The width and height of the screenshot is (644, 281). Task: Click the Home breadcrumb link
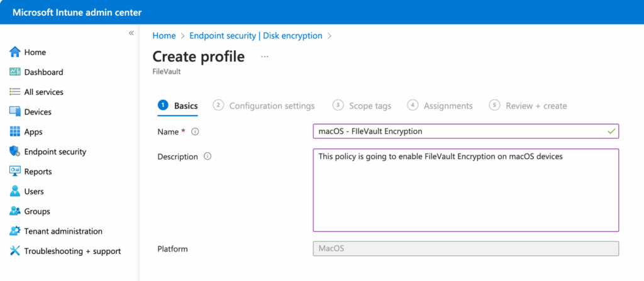[164, 36]
